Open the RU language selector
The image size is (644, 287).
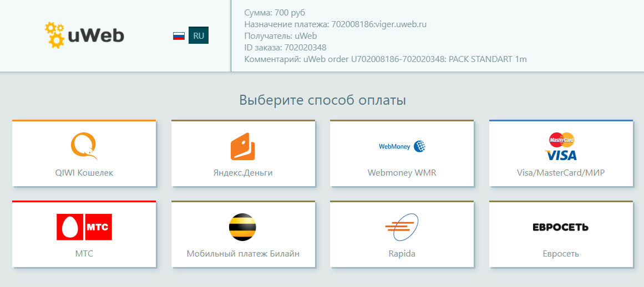tap(199, 35)
